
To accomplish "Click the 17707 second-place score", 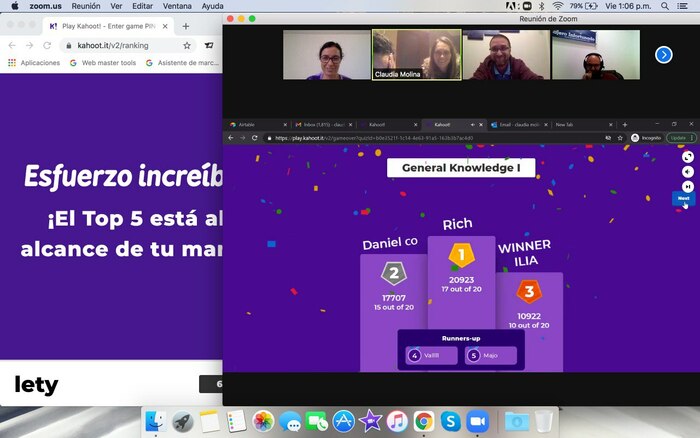I will click(x=394, y=298).
